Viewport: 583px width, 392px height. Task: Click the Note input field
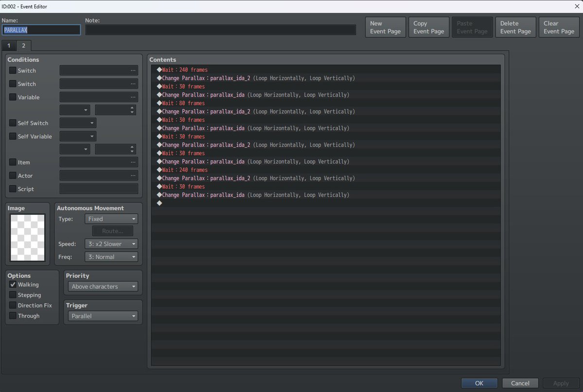click(x=220, y=30)
